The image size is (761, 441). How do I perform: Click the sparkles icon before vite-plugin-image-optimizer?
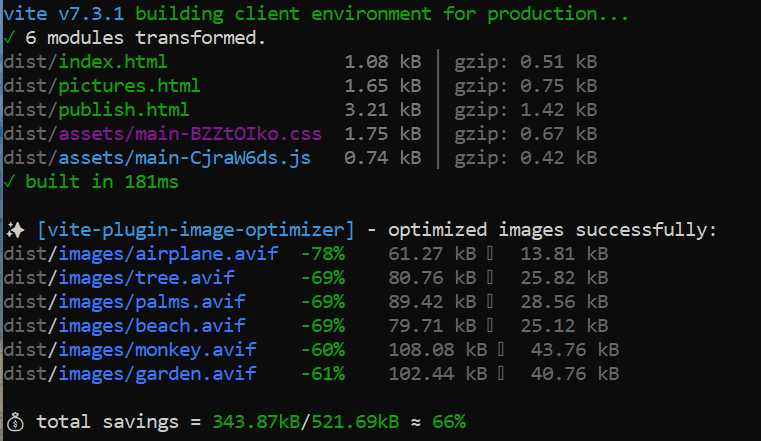click(x=15, y=230)
